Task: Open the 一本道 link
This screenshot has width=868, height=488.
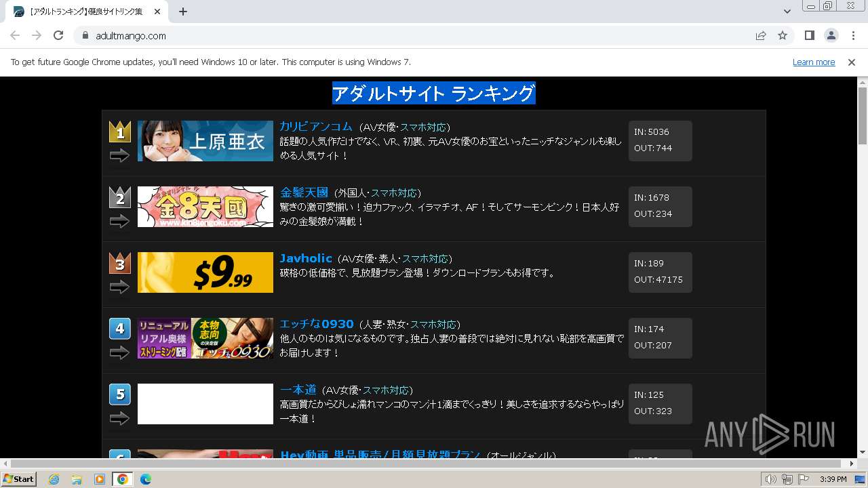Action: click(298, 390)
